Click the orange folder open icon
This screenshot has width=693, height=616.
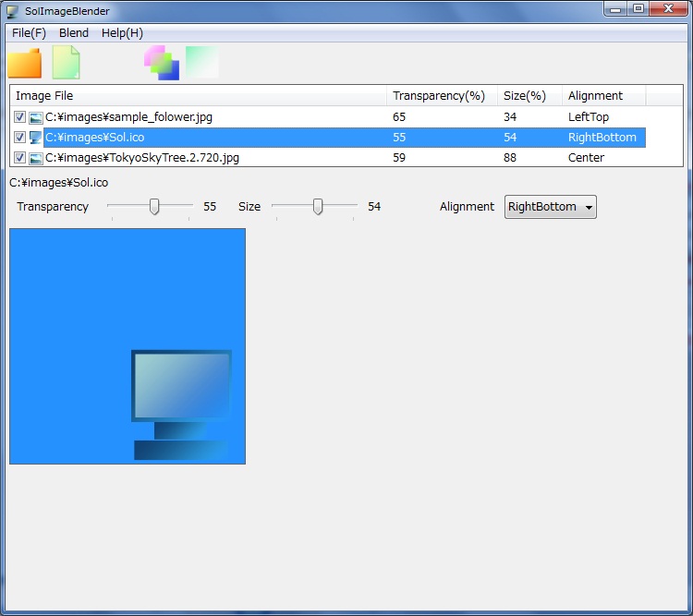[25, 63]
